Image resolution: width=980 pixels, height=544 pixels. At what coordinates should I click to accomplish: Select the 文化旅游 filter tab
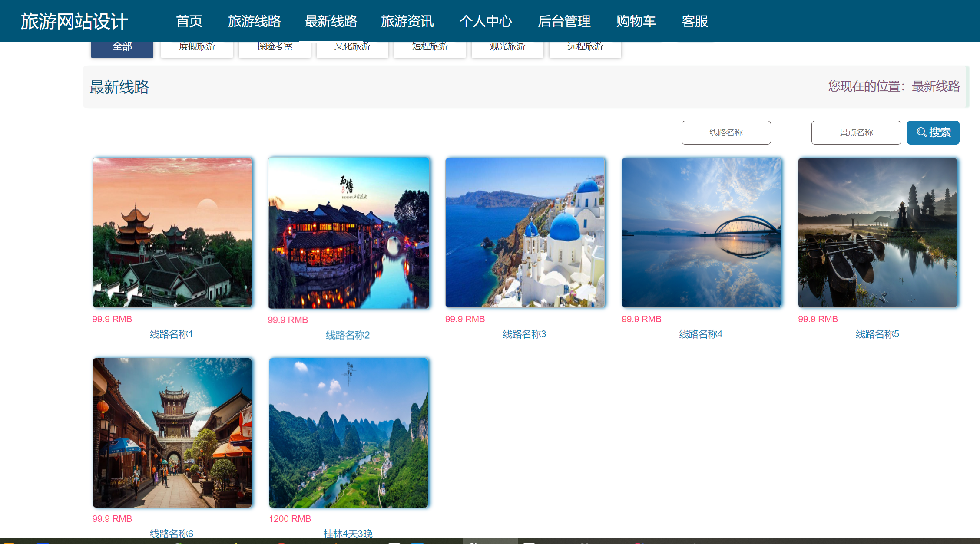tap(352, 46)
